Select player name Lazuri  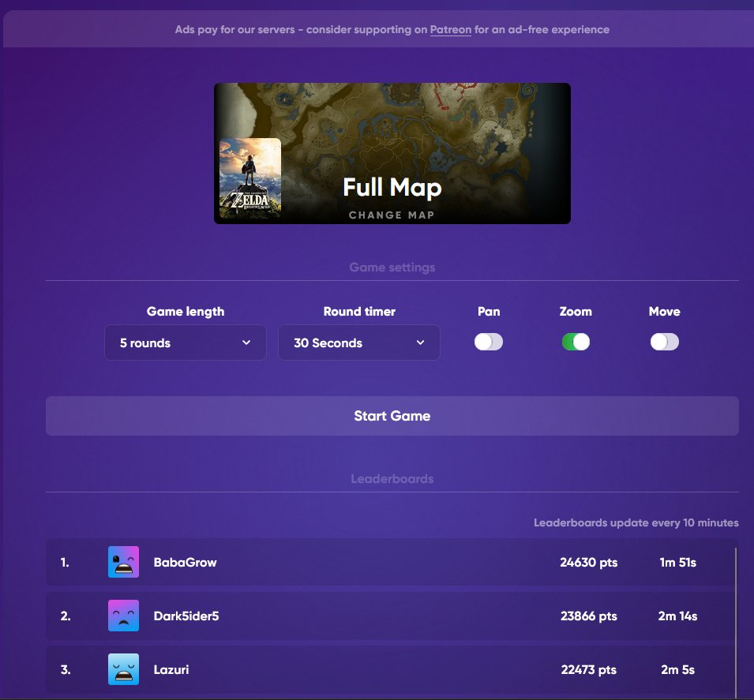tap(171, 670)
